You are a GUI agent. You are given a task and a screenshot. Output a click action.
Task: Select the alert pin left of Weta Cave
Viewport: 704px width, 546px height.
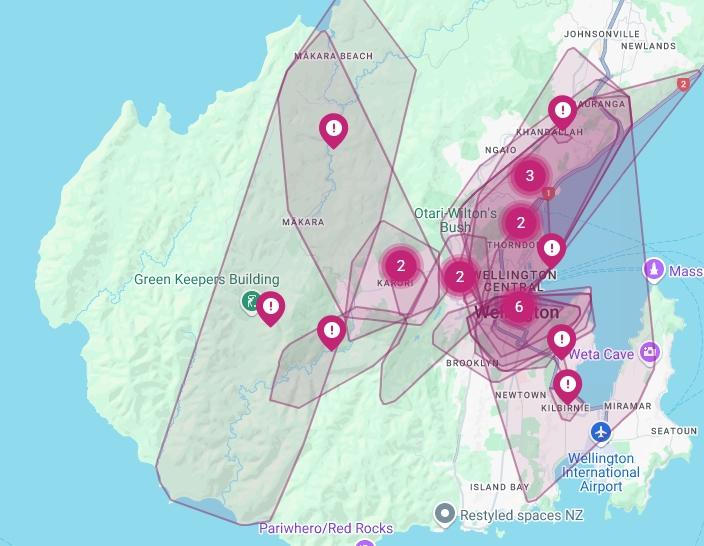[x=562, y=339]
